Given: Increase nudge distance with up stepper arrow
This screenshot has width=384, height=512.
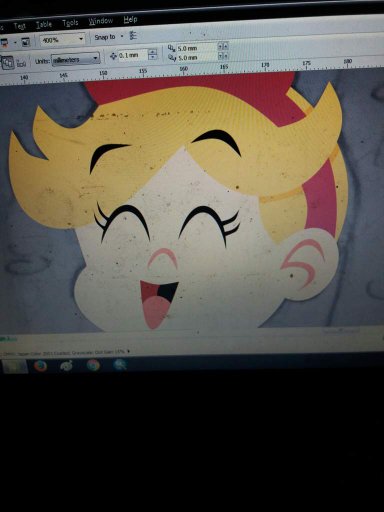Looking at the screenshot, I should (152, 52).
